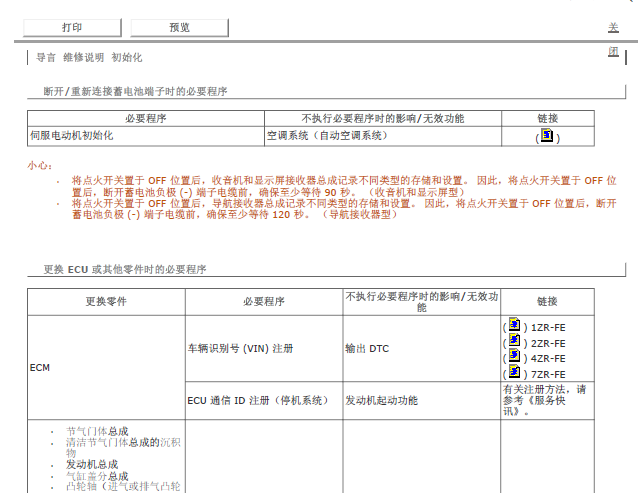Click the 发动机起动功能 cell
This screenshot has height=493, width=638.
click(x=422, y=401)
